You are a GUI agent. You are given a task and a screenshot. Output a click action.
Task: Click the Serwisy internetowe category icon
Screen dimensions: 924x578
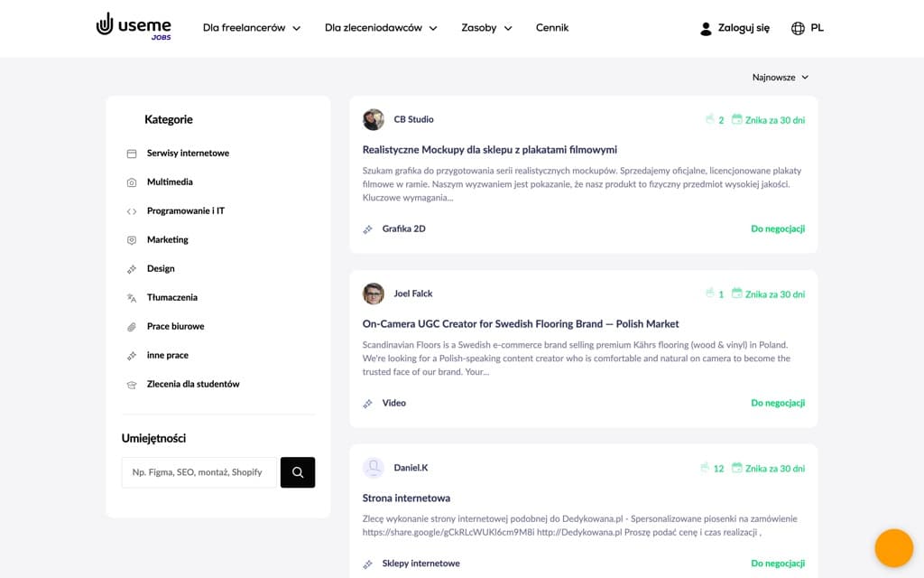click(132, 153)
